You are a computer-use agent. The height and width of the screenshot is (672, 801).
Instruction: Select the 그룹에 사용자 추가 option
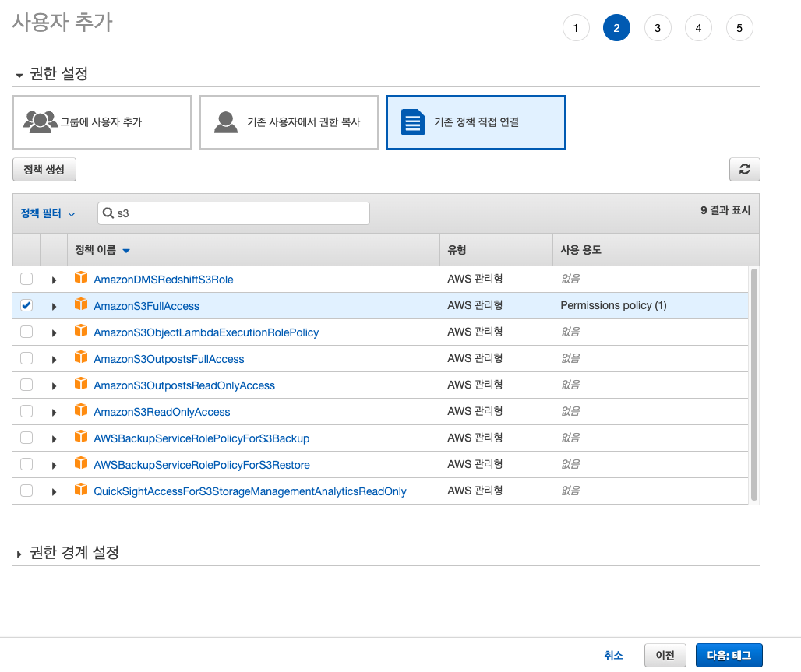coord(102,122)
